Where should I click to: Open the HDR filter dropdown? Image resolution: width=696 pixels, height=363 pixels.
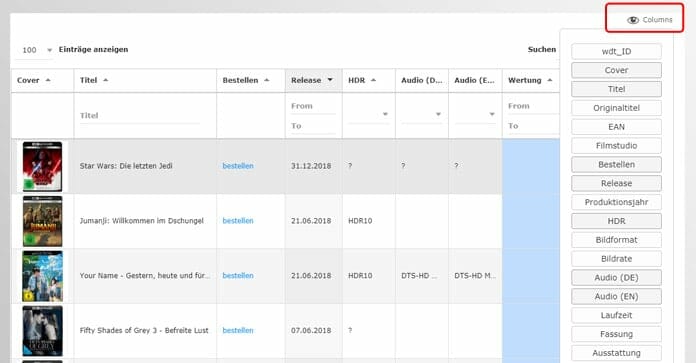(368, 114)
